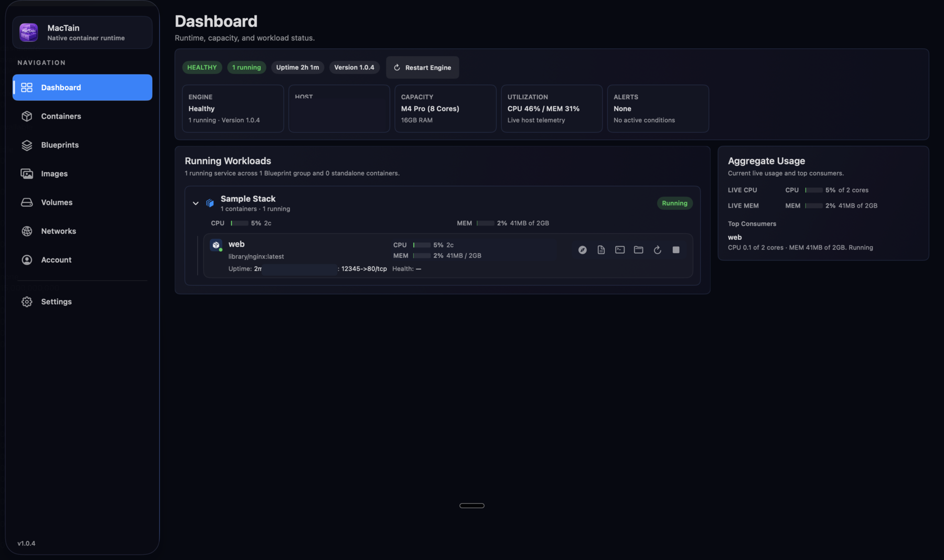Click 'v1.0.4' at sidebar bottom
The image size is (944, 560).
click(x=26, y=544)
